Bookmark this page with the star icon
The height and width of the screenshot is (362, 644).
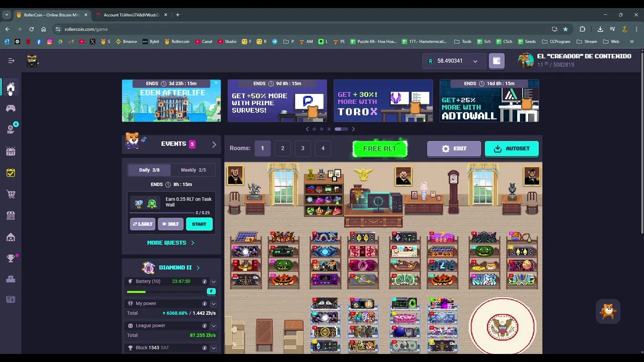coord(566,29)
